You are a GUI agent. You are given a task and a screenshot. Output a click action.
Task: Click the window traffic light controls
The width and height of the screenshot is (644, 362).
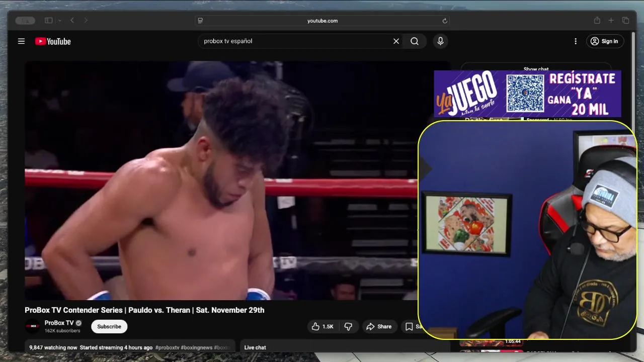pyautogui.click(x=25, y=21)
